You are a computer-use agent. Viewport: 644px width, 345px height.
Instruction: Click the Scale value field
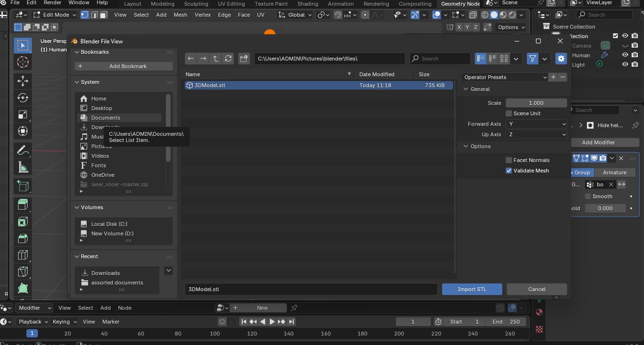pyautogui.click(x=536, y=103)
